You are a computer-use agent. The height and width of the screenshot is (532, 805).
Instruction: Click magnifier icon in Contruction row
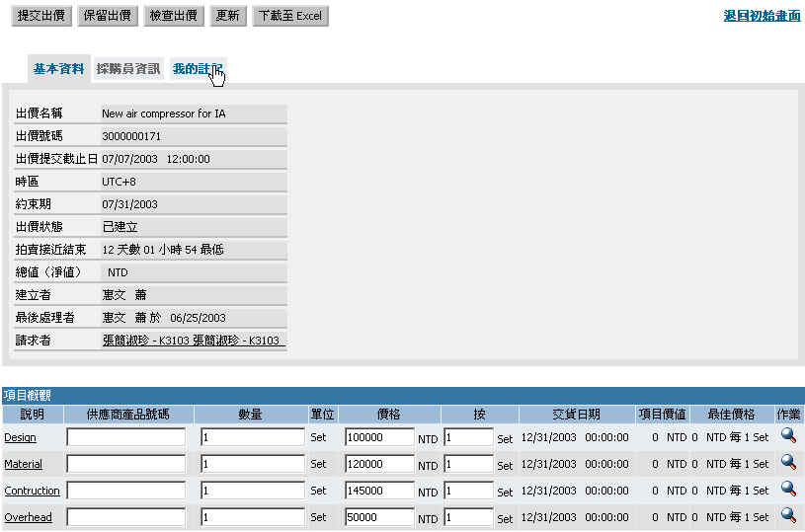[788, 488]
